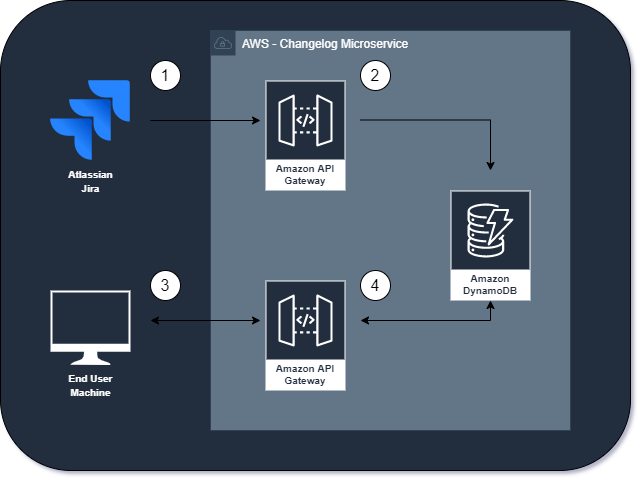Click the 'AWS - Changelog Microservice' title
Image resolution: width=642 pixels, height=482 pixels.
(324, 44)
